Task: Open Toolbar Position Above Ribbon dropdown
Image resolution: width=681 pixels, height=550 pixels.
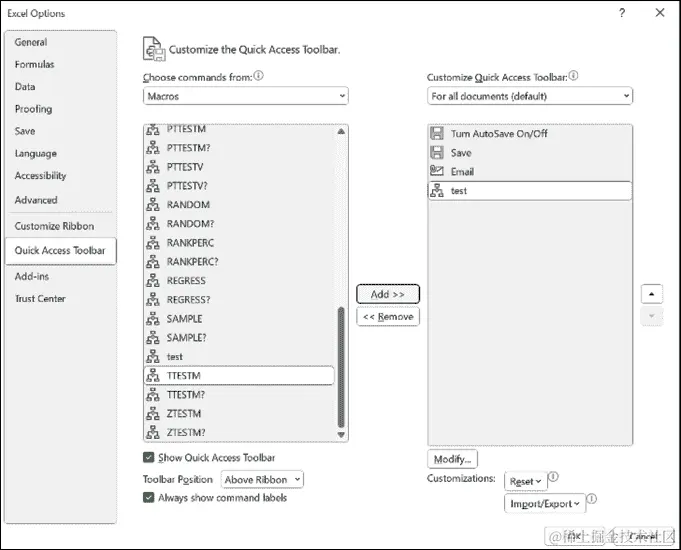Action: [262, 480]
